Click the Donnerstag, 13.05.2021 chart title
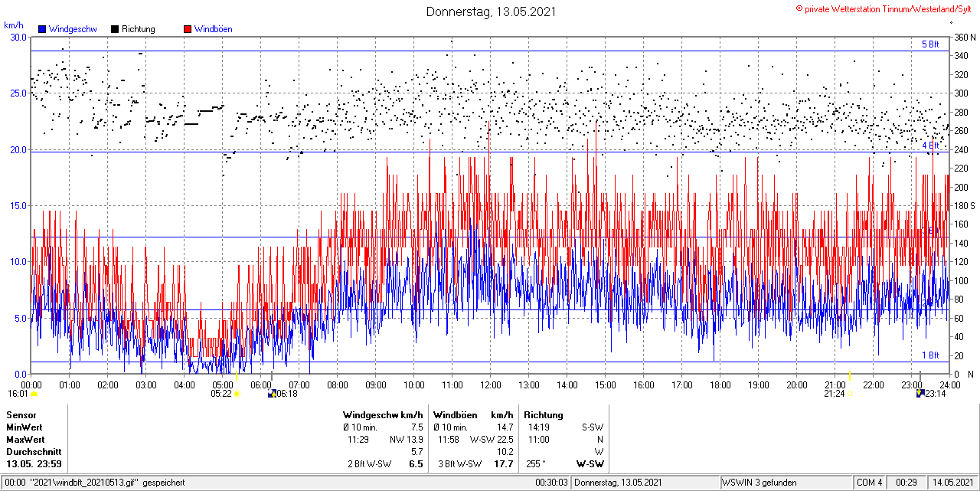The height and width of the screenshot is (491, 980). [x=491, y=11]
